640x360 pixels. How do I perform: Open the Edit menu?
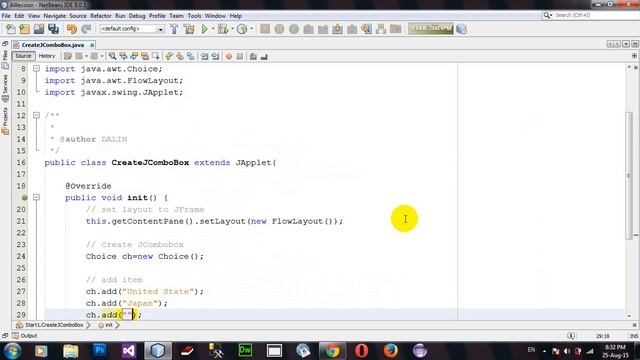[19, 16]
